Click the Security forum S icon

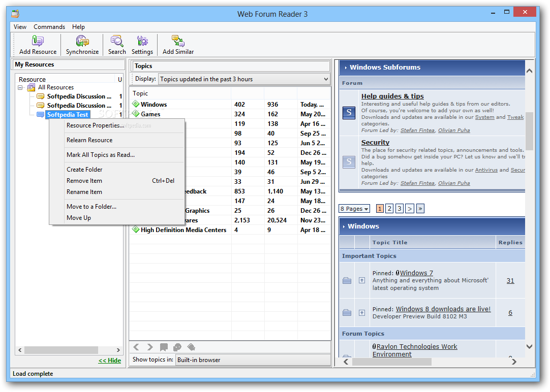pos(349,162)
